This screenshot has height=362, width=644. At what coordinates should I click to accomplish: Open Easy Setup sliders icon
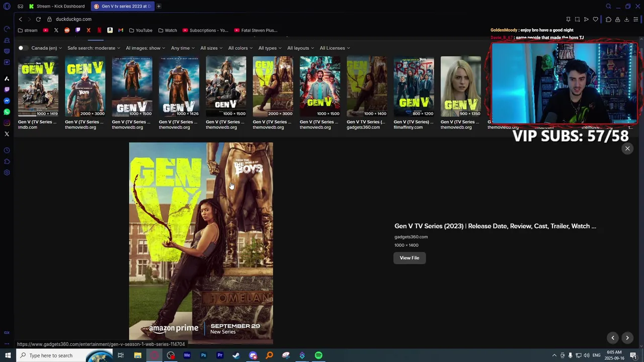(x=635, y=19)
